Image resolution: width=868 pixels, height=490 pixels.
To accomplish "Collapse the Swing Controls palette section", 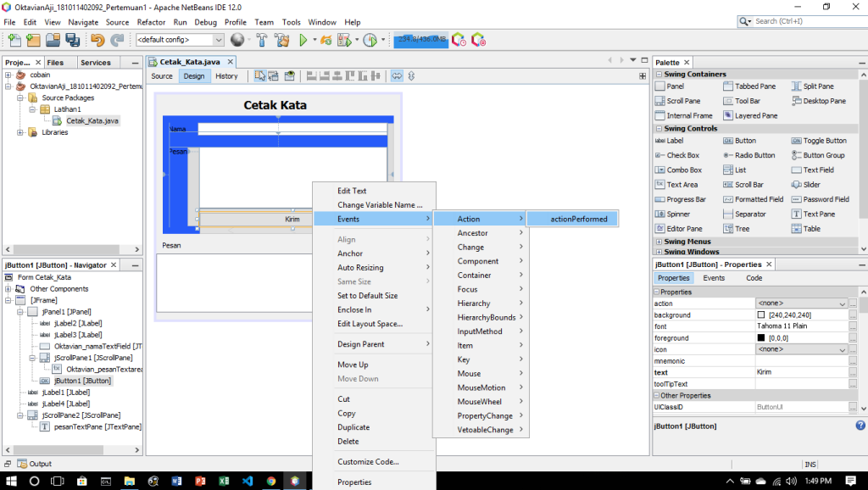I will [659, 129].
